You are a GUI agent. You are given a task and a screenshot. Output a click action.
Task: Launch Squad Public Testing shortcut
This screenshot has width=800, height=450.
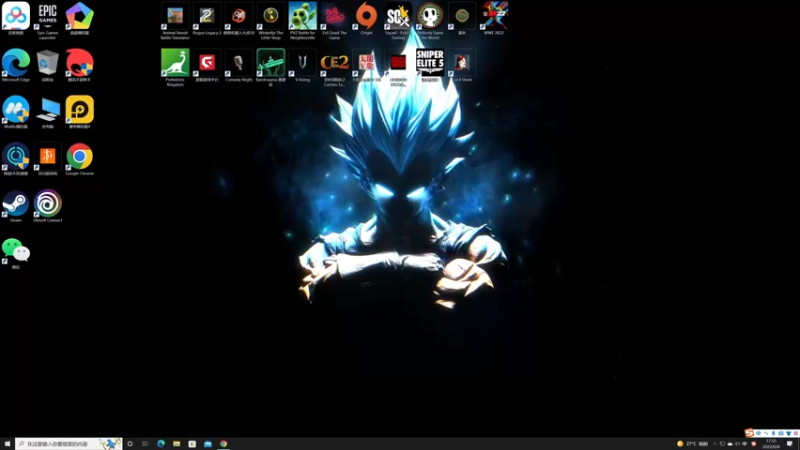[x=398, y=20]
